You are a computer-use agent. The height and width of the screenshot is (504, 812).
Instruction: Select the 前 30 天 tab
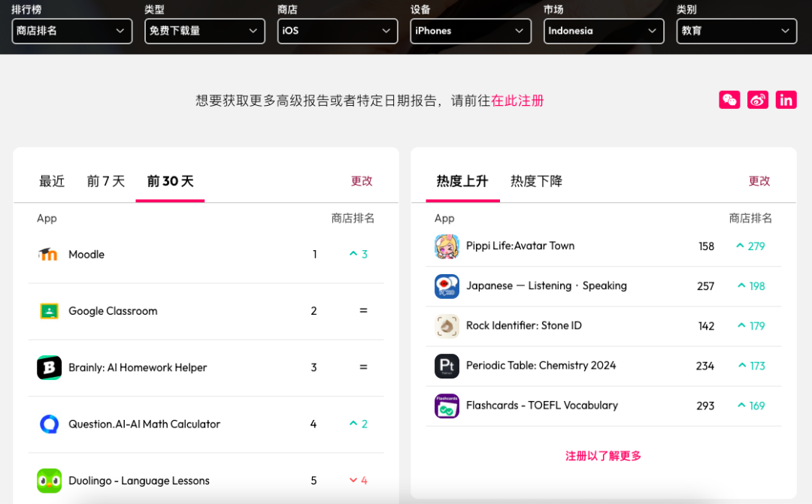170,181
